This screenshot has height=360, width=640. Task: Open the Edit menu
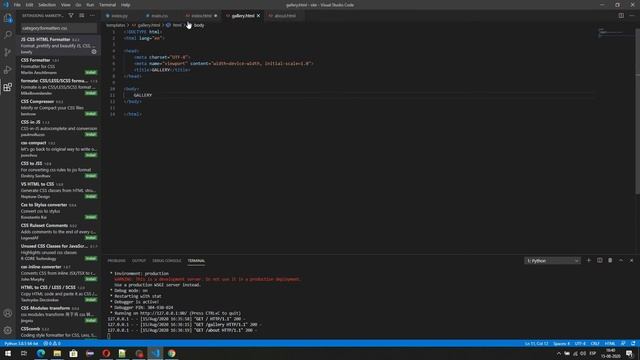point(29,5)
